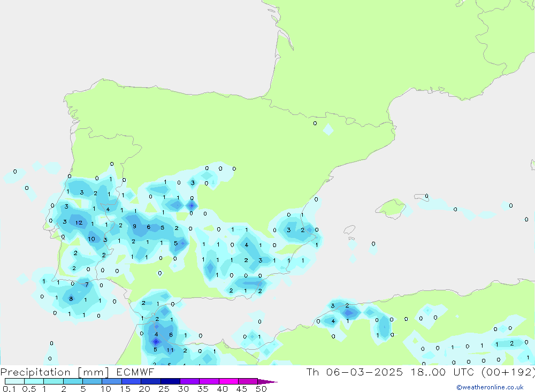Viewport: 535px width, 392px height.
Task: Open the weatheronline.co.uk copyright link
Action: (490, 387)
